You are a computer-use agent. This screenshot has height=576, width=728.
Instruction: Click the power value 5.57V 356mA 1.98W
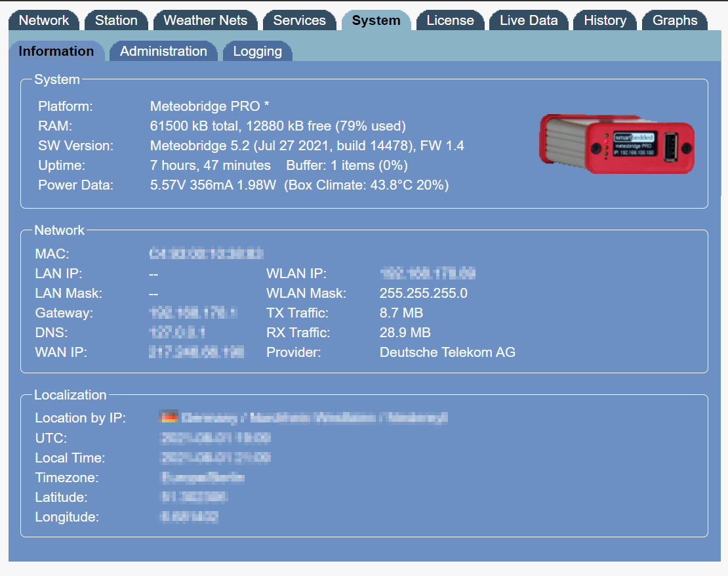coord(213,185)
